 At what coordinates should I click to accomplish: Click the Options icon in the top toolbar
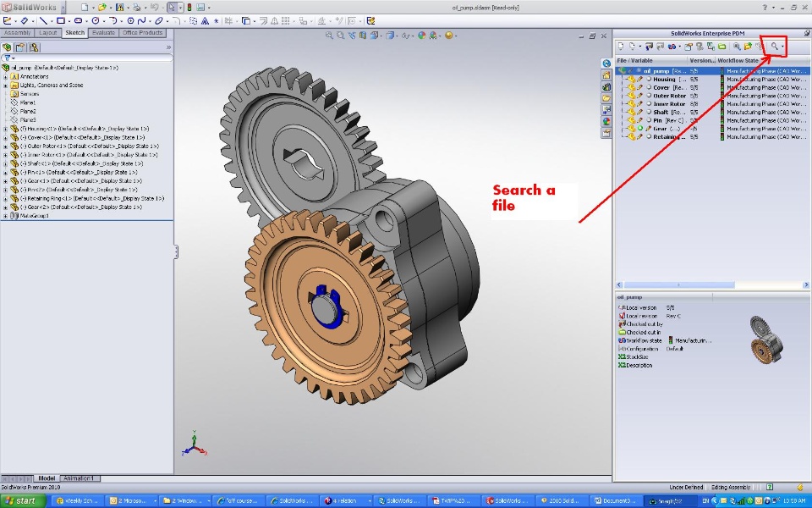tap(201, 8)
